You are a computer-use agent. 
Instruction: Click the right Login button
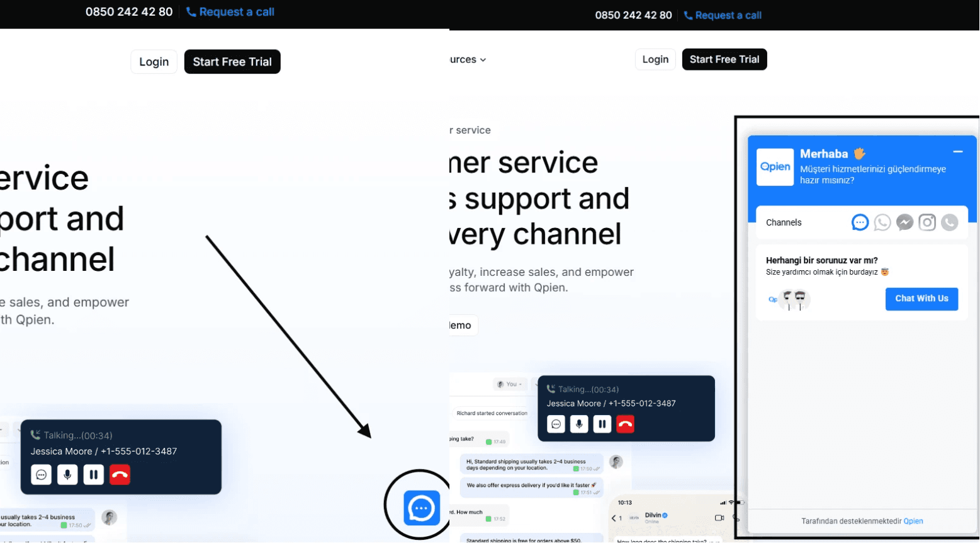[x=655, y=59]
